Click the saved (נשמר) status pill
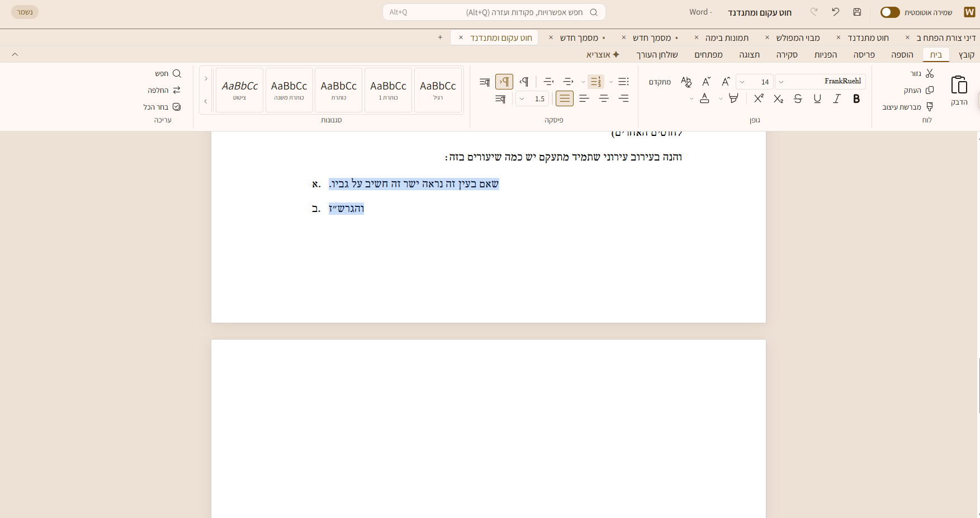 (x=25, y=12)
